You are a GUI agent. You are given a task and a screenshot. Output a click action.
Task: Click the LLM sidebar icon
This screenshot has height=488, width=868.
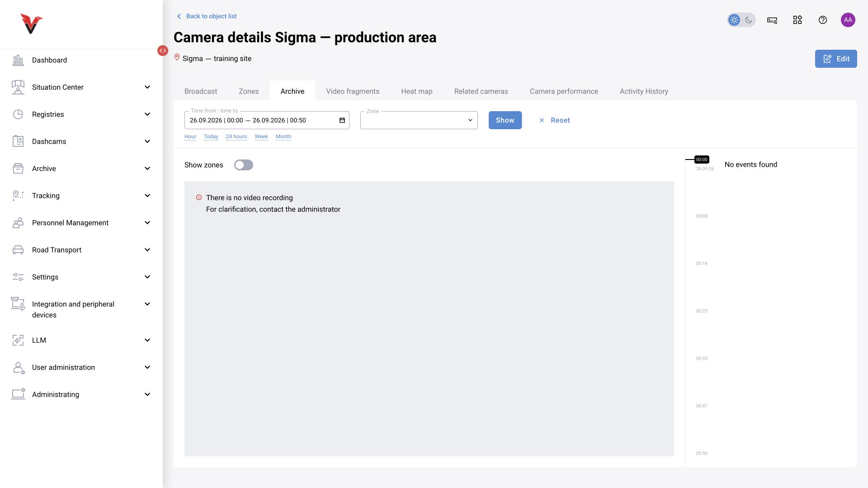click(18, 340)
